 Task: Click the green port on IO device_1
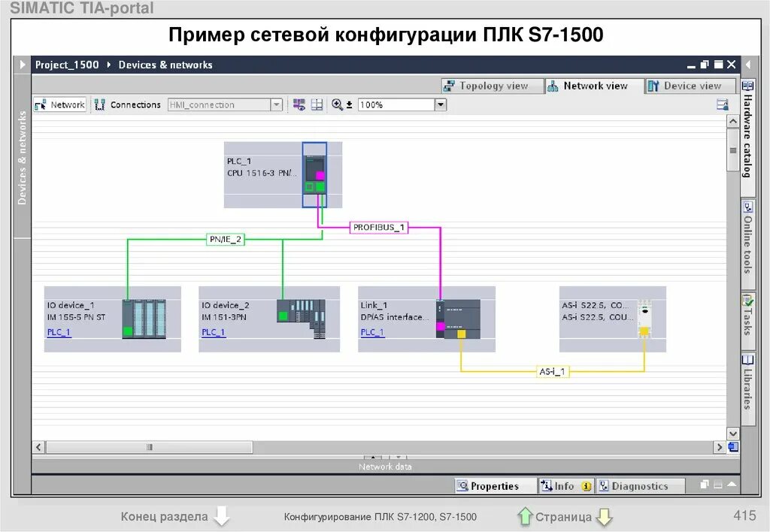pyautogui.click(x=128, y=331)
